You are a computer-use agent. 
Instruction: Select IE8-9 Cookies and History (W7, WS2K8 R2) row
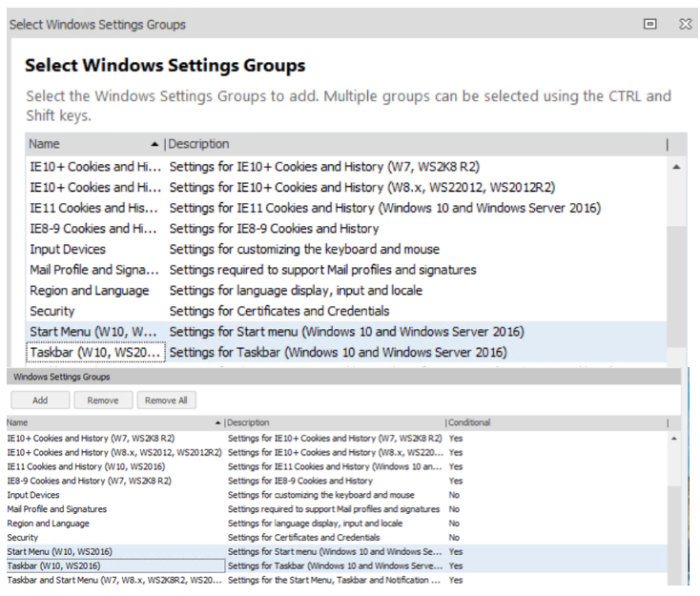pyautogui.click(x=337, y=481)
